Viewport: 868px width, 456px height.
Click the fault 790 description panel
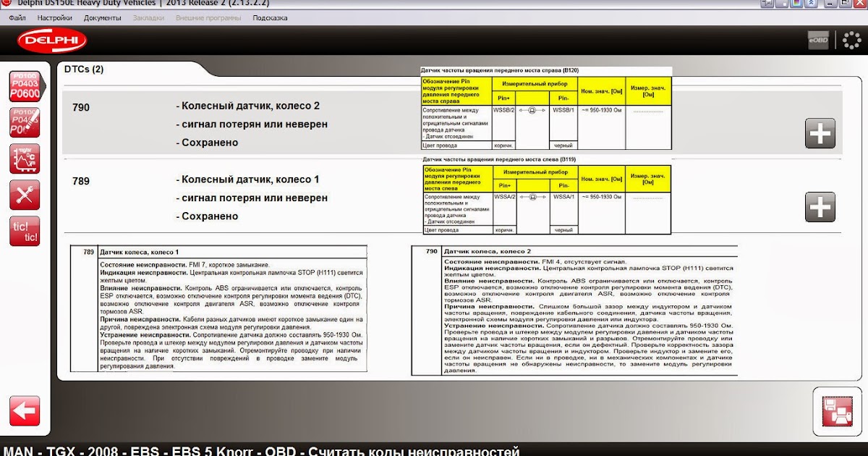coord(574,311)
